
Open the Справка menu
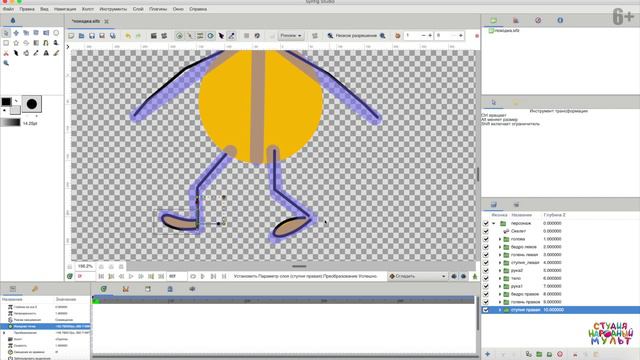pos(198,9)
